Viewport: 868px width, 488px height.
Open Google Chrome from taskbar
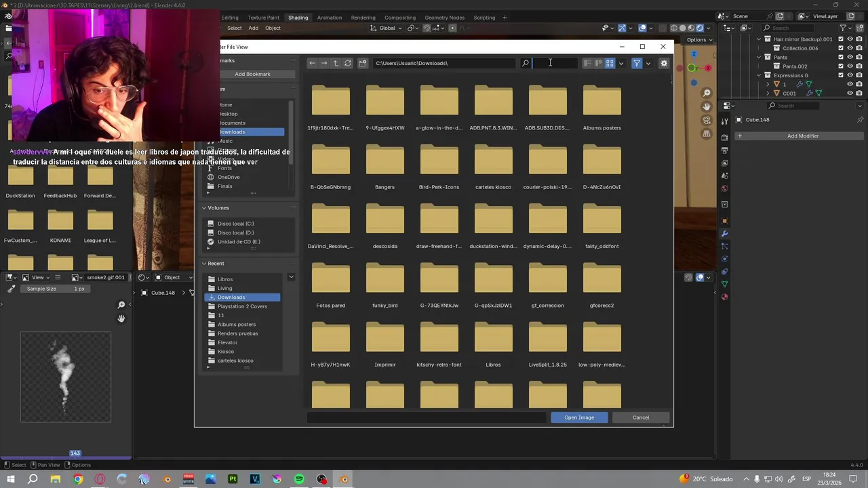pos(78,479)
